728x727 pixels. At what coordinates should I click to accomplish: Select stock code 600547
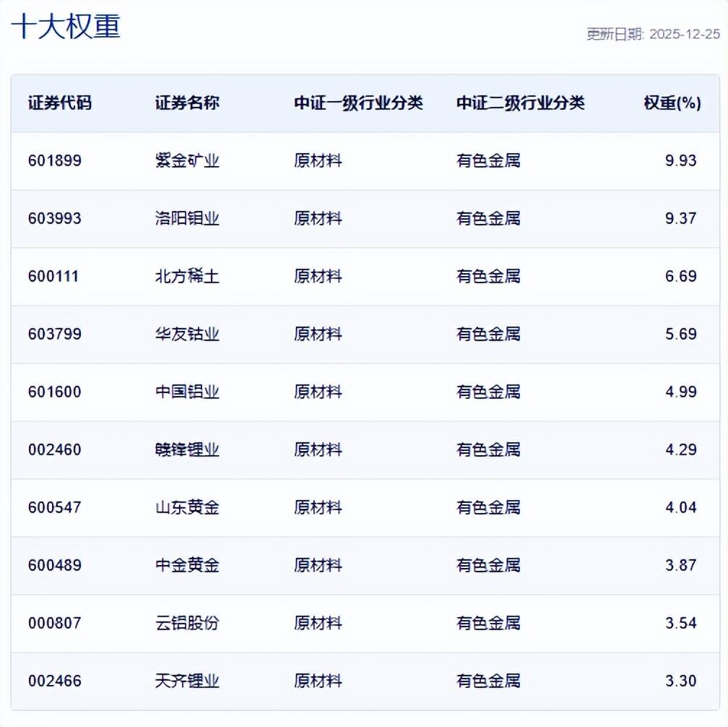pyautogui.click(x=55, y=507)
